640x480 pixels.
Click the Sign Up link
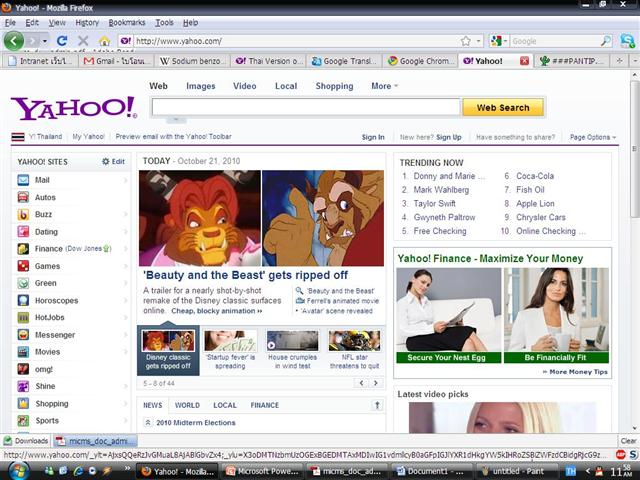point(449,137)
